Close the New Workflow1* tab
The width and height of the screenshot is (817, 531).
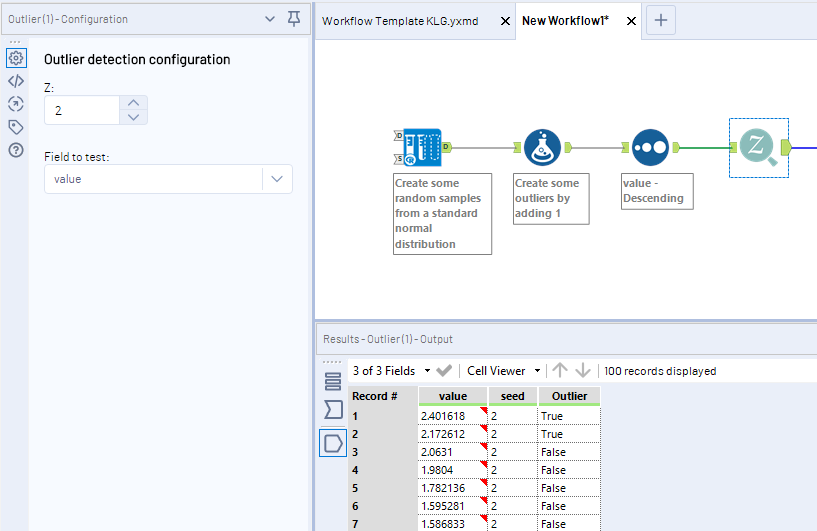pyautogui.click(x=631, y=21)
